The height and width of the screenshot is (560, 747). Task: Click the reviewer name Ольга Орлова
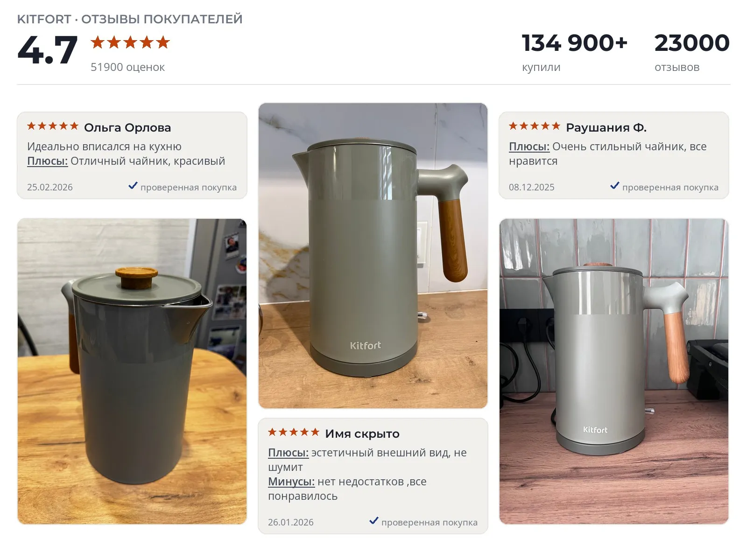127,127
